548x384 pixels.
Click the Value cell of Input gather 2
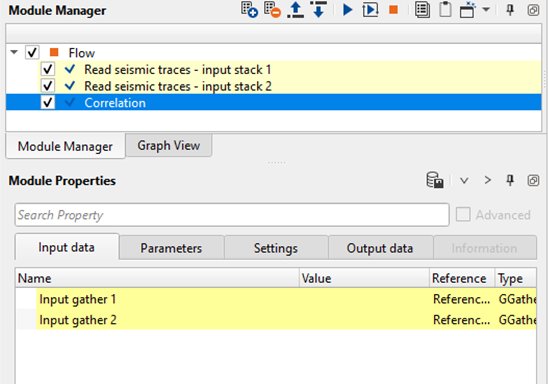pyautogui.click(x=365, y=319)
